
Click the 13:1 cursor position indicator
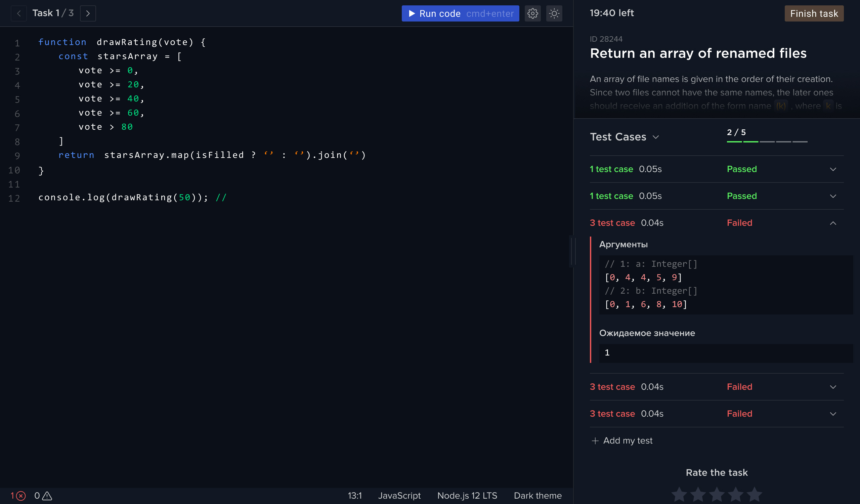355,496
